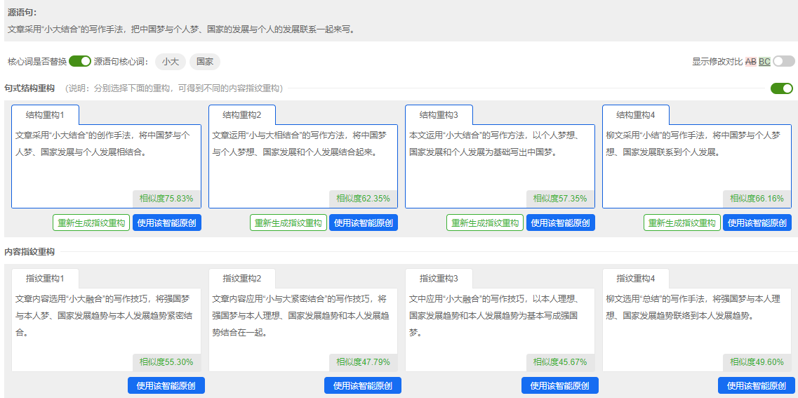Click the green BC comparison marker
The width and height of the screenshot is (798, 398).
[x=764, y=62]
